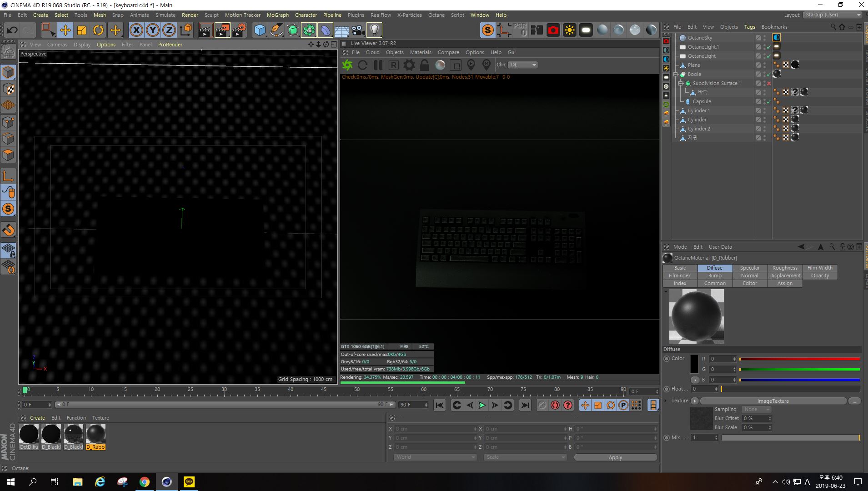This screenshot has width=868, height=491.
Task: Click Create in Material Manager
Action: 37,418
